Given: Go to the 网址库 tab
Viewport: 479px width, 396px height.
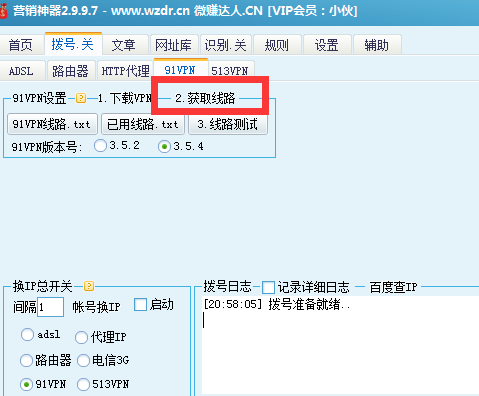Looking at the screenshot, I should click(x=174, y=45).
